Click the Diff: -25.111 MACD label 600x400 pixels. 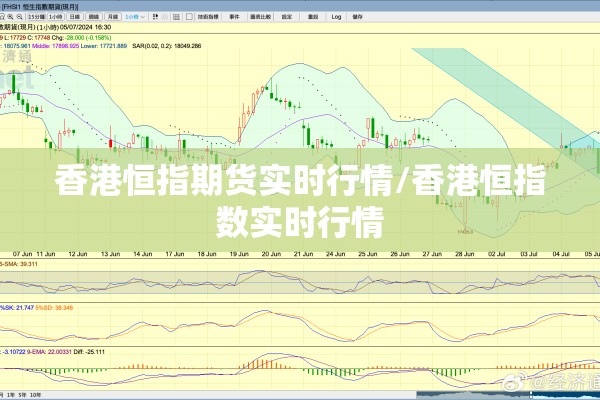coord(89,351)
